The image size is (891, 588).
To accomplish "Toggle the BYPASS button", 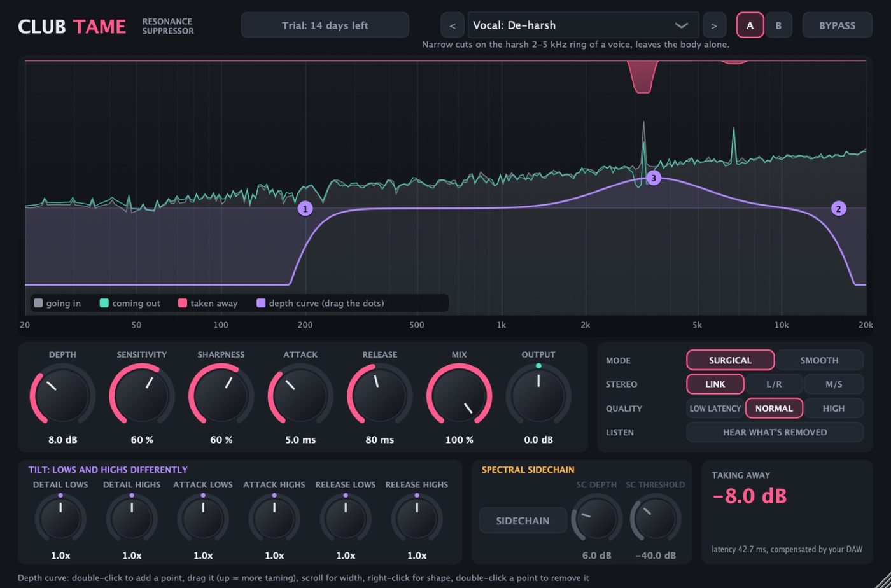I will click(x=837, y=25).
